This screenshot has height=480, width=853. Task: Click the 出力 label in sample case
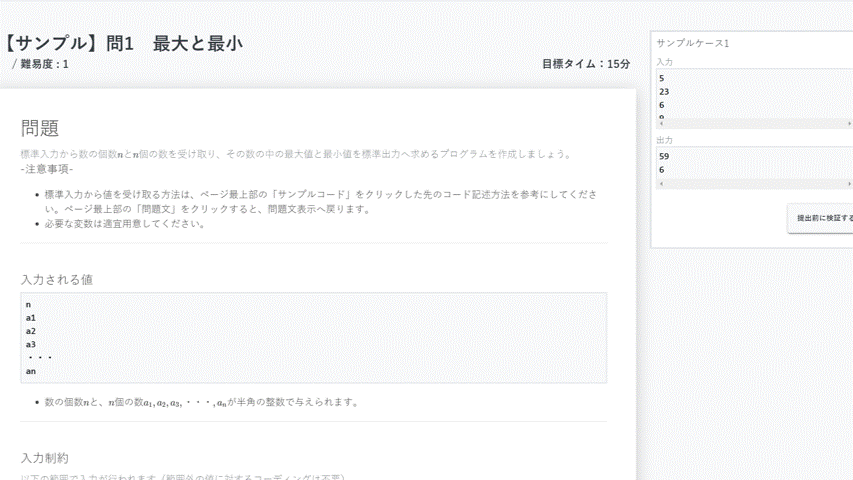click(664, 140)
